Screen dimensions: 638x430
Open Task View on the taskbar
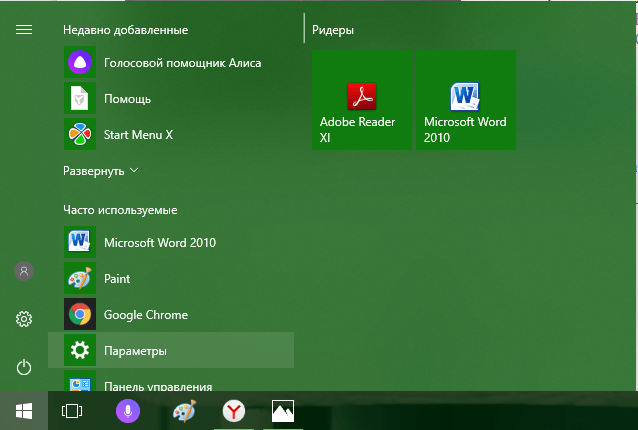click(72, 411)
